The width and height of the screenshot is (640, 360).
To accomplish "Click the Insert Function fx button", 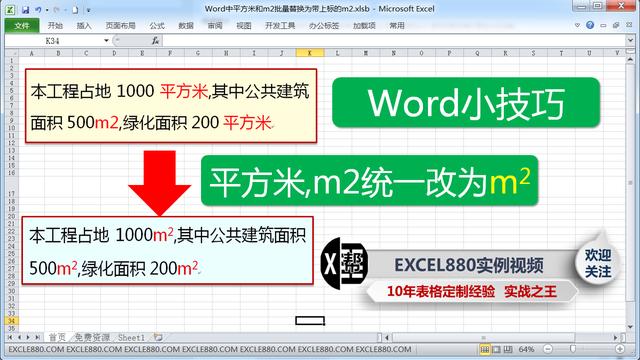I will (x=155, y=40).
